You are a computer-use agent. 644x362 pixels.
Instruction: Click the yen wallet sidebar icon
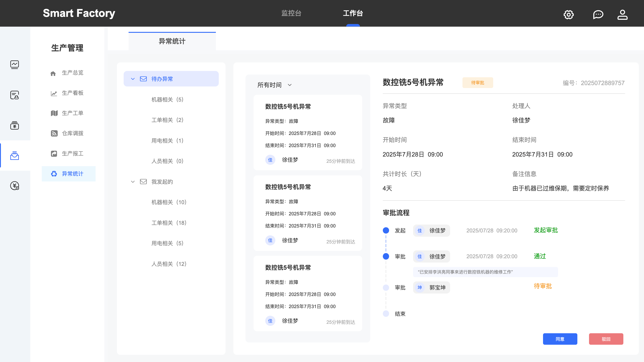tap(15, 125)
